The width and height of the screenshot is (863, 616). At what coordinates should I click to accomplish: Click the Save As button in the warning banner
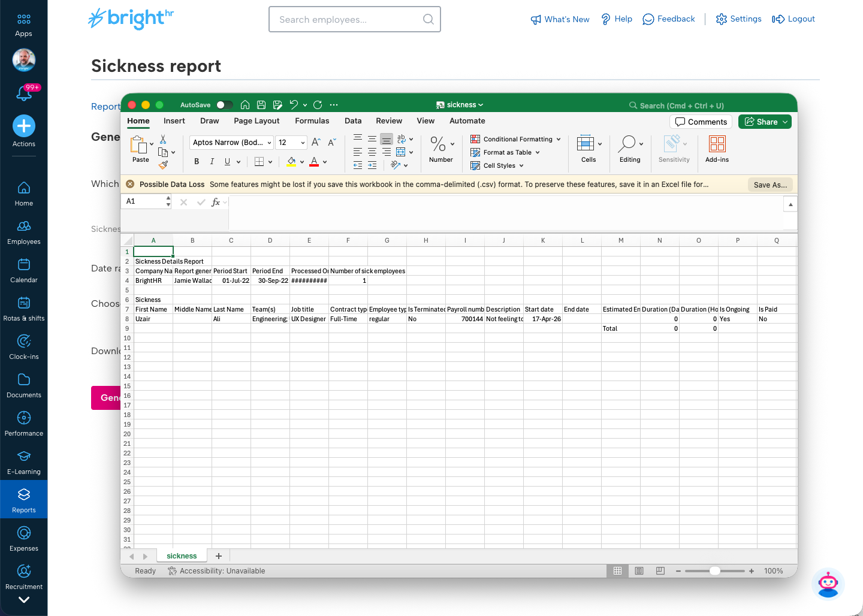(x=770, y=185)
